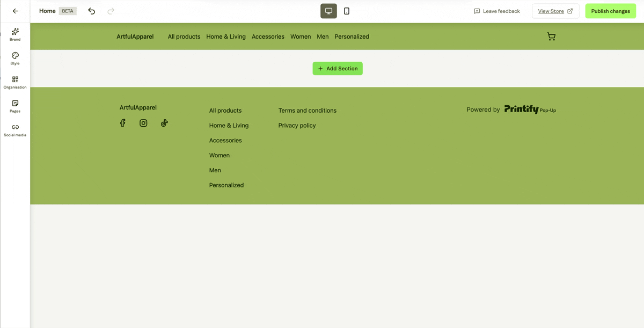Click ArtfulApparel logo in header

point(135,37)
